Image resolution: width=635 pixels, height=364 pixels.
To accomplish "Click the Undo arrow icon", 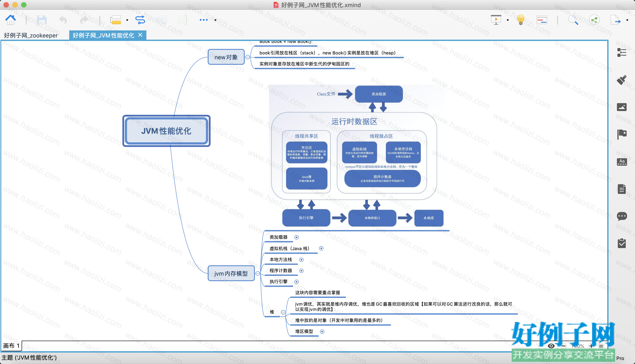I will point(63,20).
